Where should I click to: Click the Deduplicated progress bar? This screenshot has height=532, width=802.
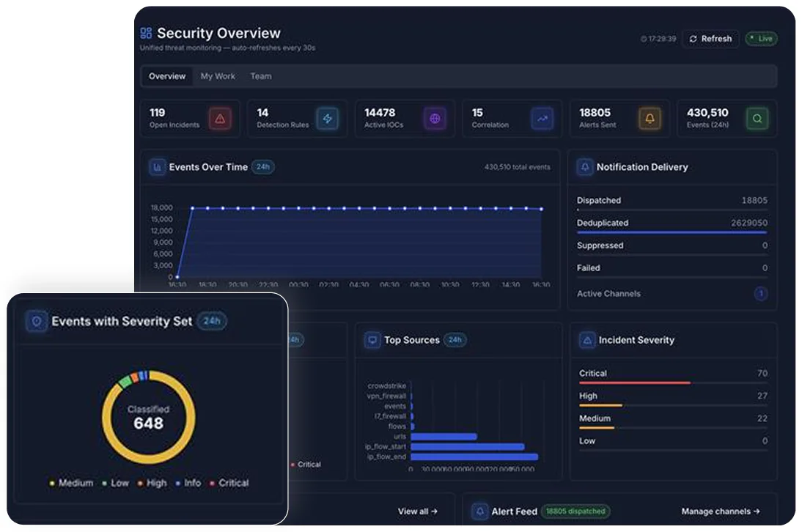point(672,232)
